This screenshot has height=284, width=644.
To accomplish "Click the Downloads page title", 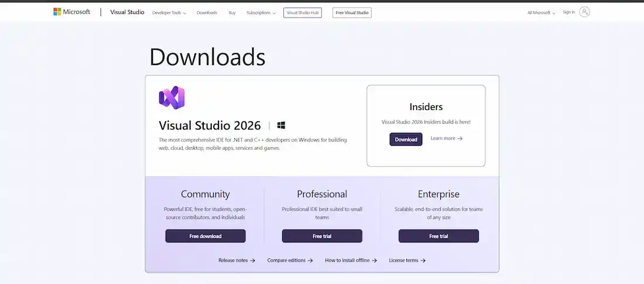I will coord(207,57).
